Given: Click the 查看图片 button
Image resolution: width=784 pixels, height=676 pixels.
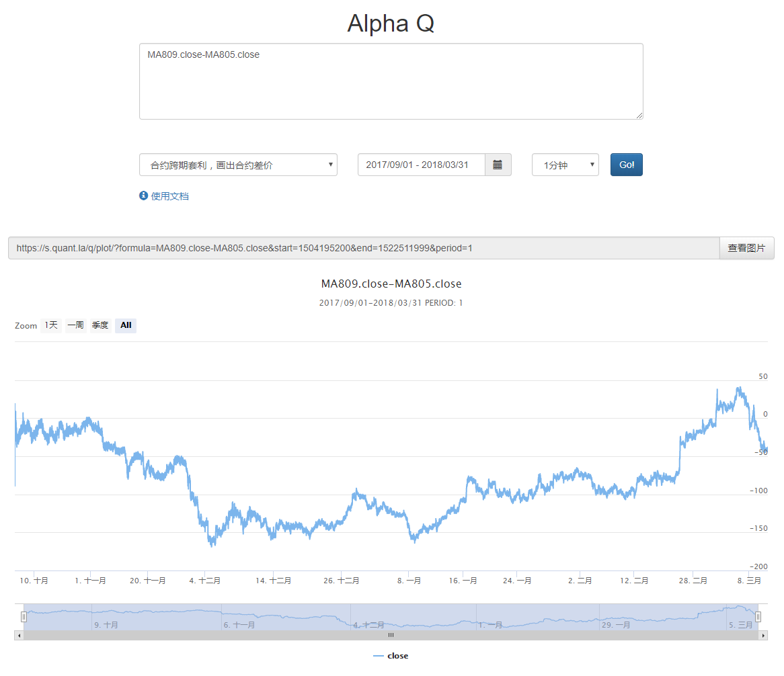Looking at the screenshot, I should (746, 248).
